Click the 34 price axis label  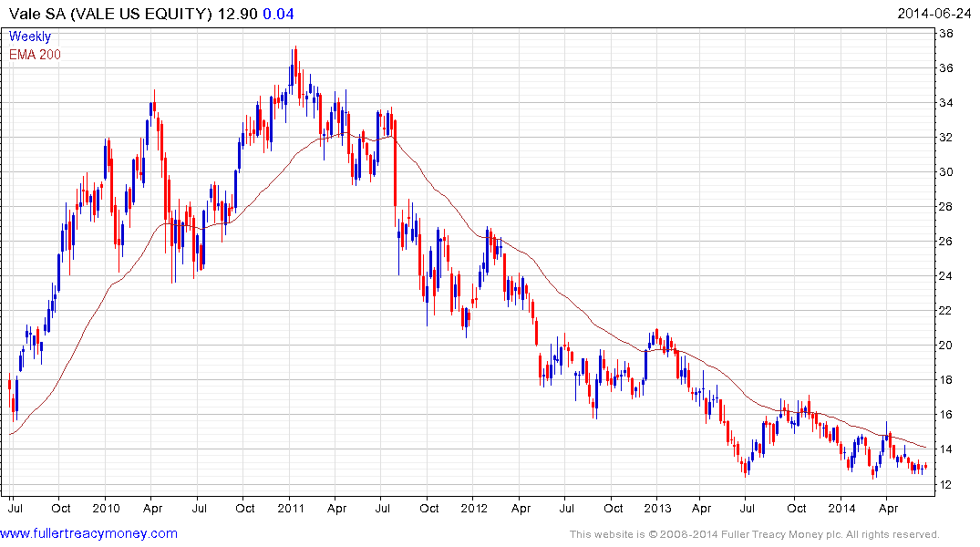click(x=946, y=102)
